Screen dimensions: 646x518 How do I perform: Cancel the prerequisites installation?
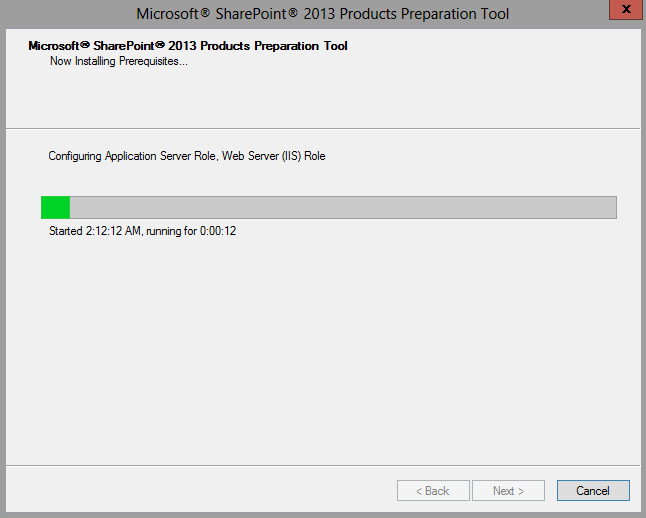tap(593, 490)
